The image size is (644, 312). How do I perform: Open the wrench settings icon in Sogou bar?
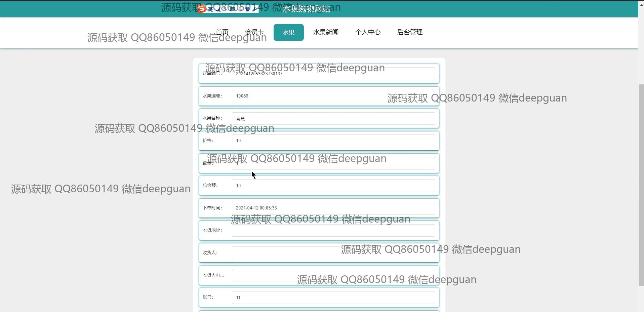(x=255, y=9)
